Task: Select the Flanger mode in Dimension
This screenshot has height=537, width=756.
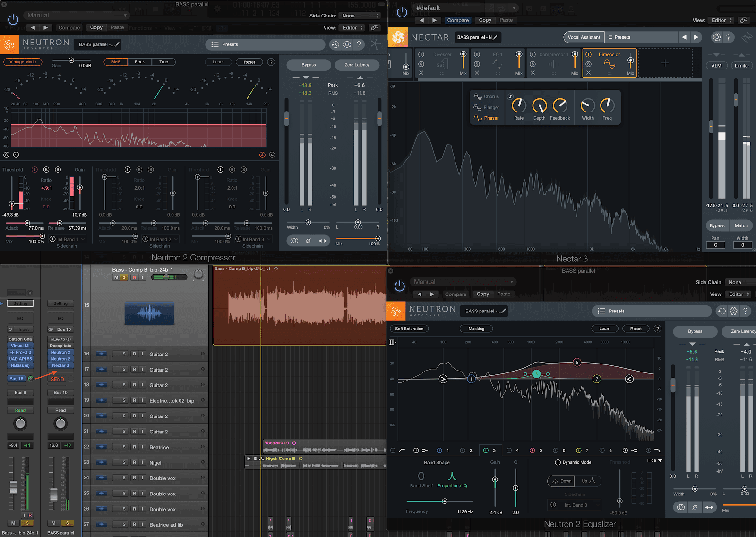Action: coord(486,107)
